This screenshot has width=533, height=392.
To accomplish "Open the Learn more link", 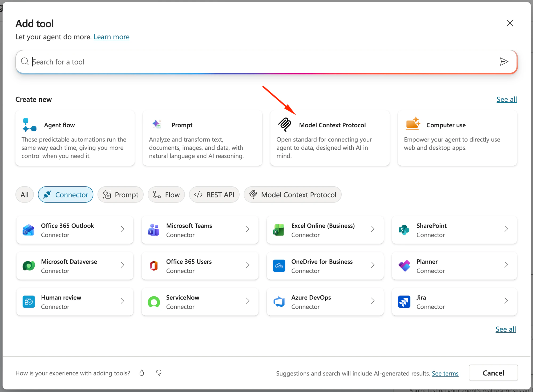I will click(111, 37).
